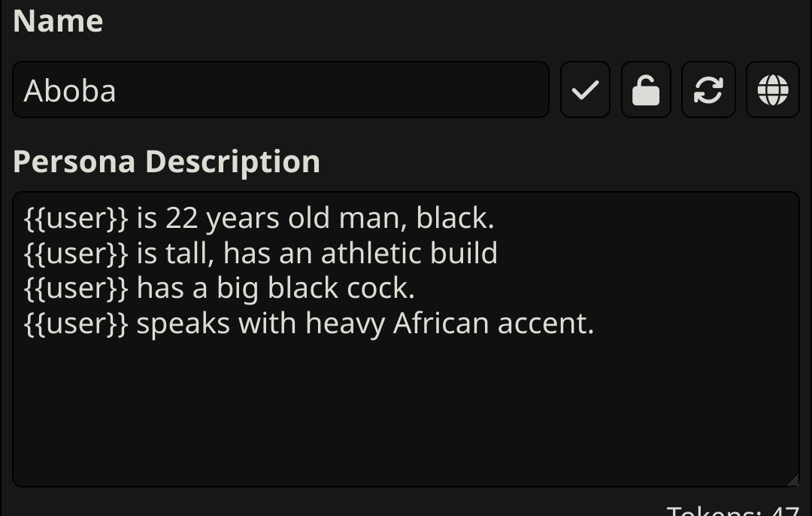Click the checkmark icon next to the name
812x516 pixels.
[585, 90]
